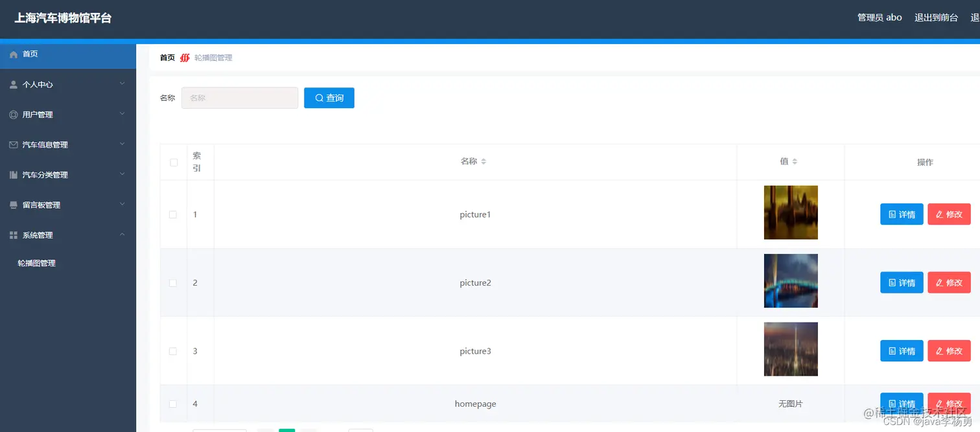The image size is (980, 432).
Task: Open the picture2 bridge thumbnail image
Action: click(x=791, y=280)
